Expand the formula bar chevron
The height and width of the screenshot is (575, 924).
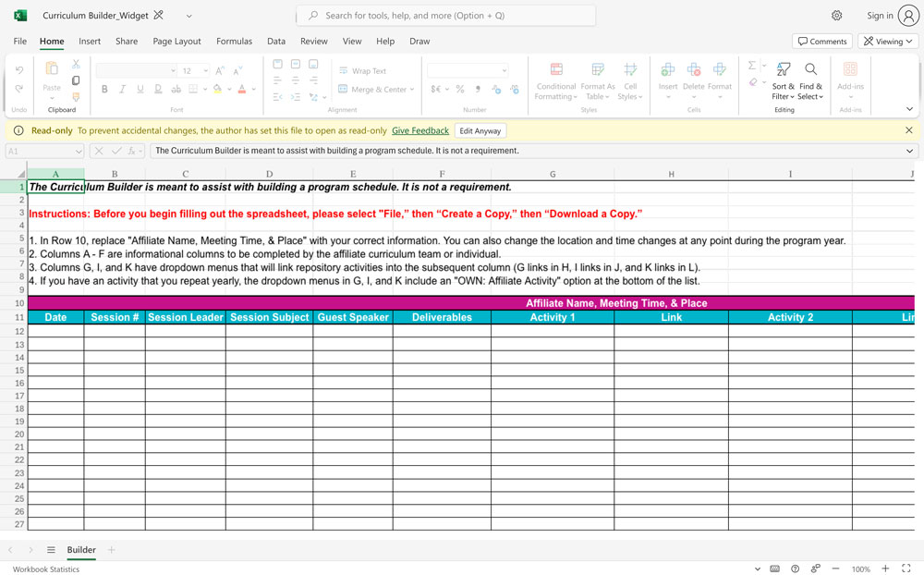909,151
